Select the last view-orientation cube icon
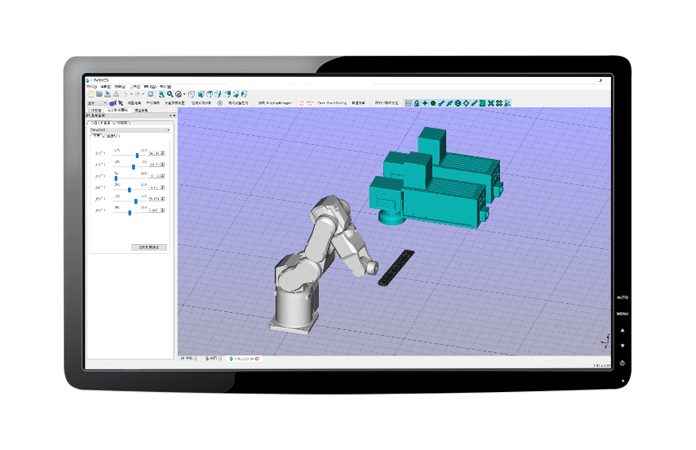 point(244,94)
